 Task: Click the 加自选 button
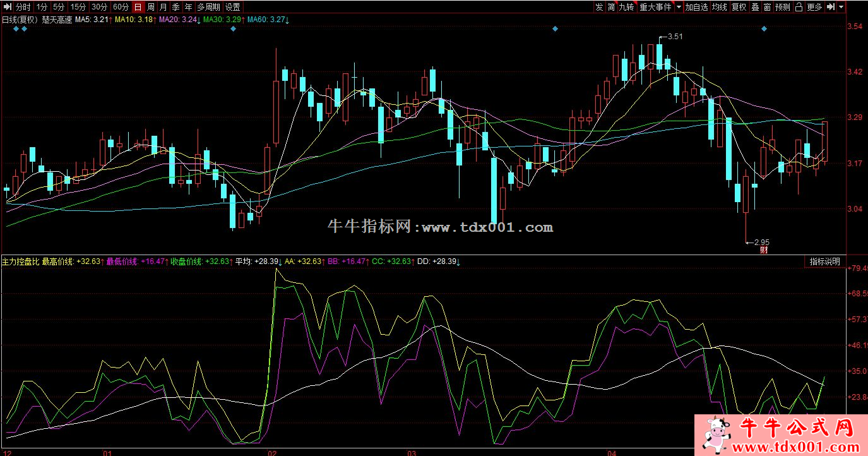point(697,7)
